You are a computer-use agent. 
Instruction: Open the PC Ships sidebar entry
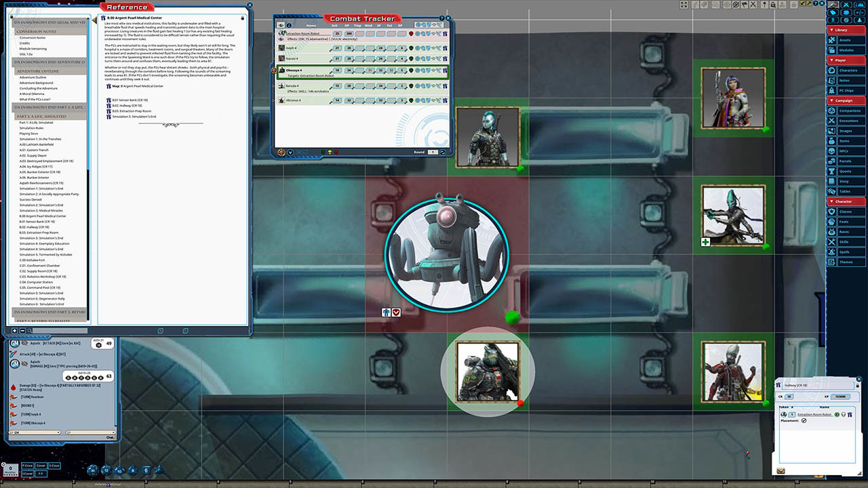point(846,90)
